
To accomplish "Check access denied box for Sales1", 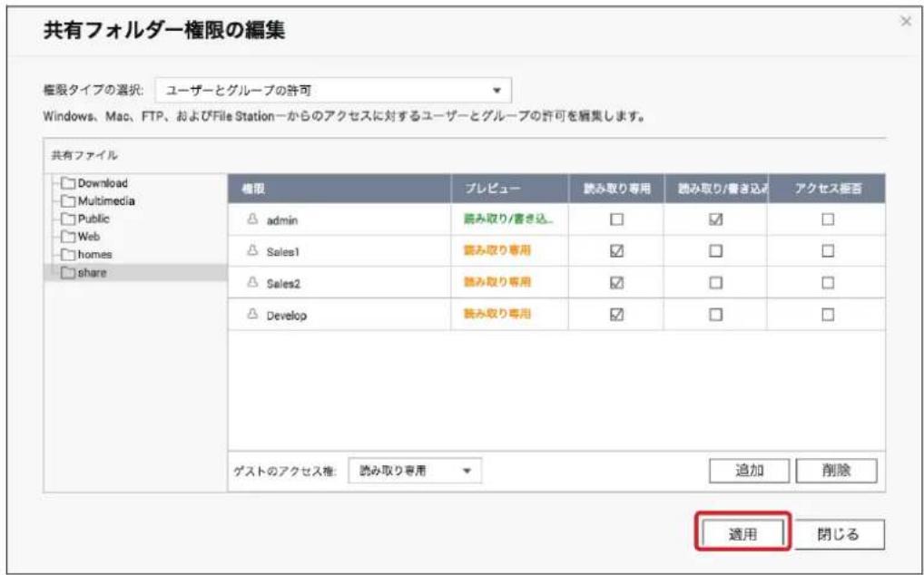I will 828,250.
